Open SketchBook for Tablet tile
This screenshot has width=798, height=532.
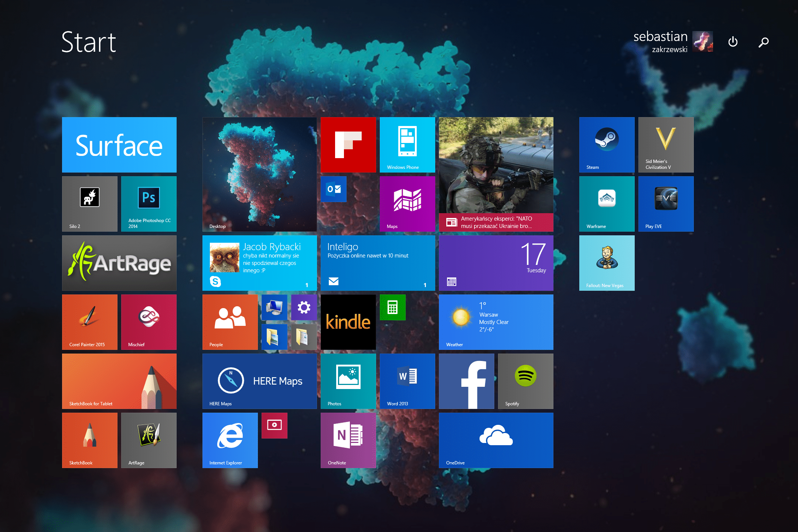[119, 381]
